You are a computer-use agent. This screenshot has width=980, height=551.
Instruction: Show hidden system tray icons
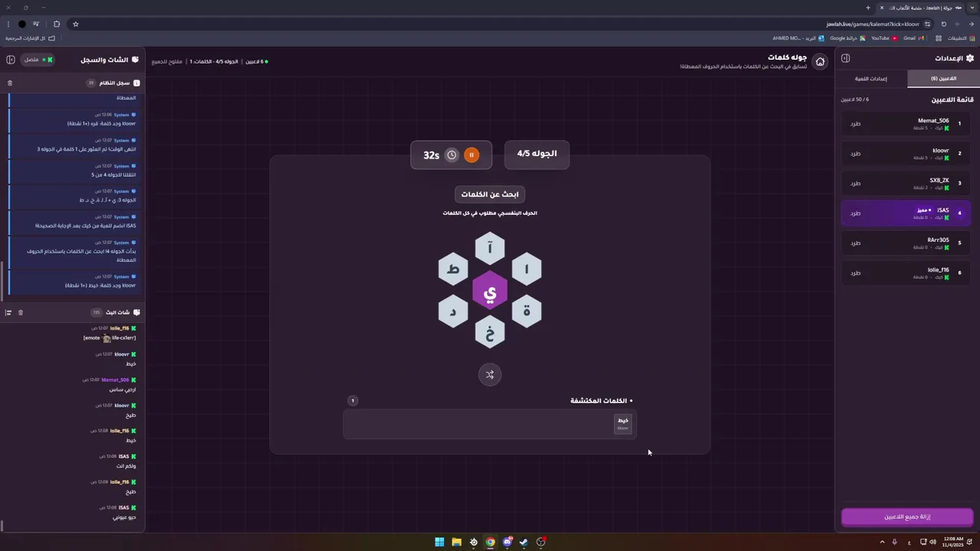(882, 542)
